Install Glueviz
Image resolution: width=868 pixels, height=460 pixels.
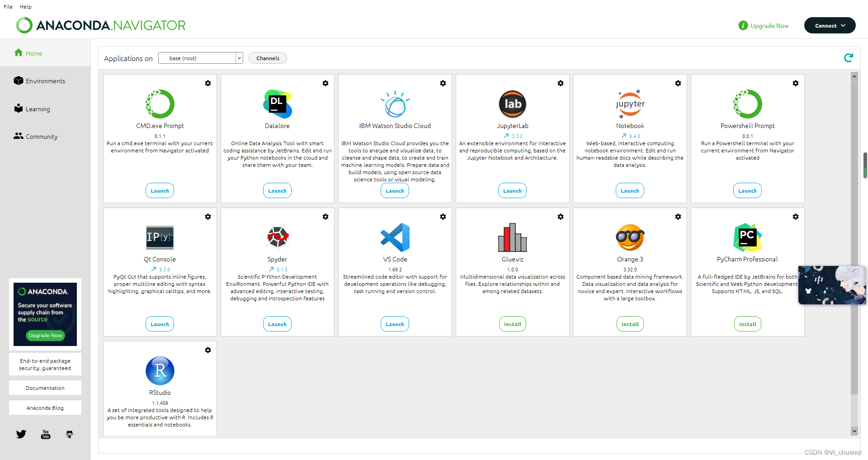[513, 324]
